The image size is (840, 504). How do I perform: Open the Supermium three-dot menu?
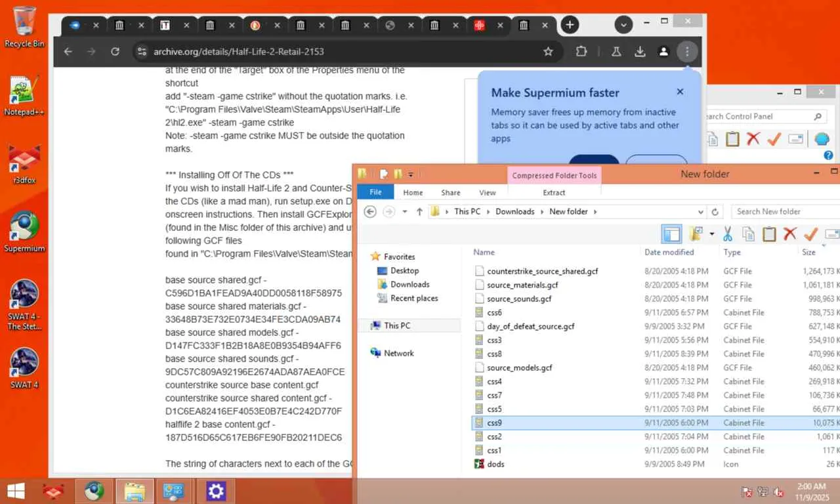point(686,51)
